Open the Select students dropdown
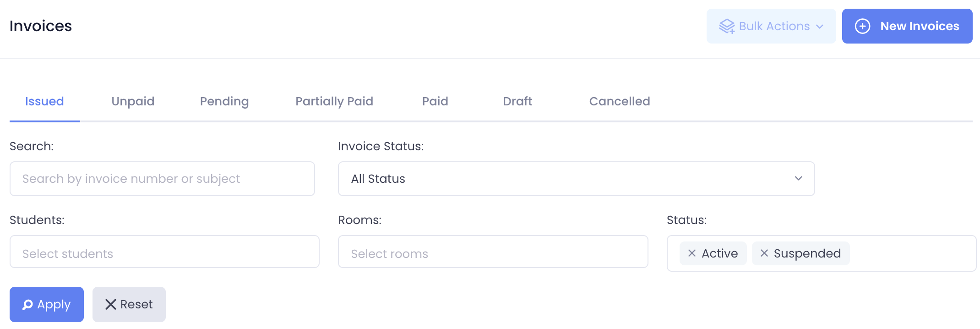 [164, 252]
